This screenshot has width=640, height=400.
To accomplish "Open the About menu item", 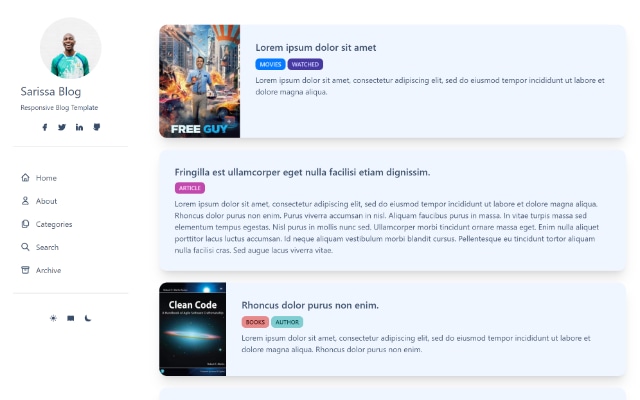I will [x=46, y=201].
